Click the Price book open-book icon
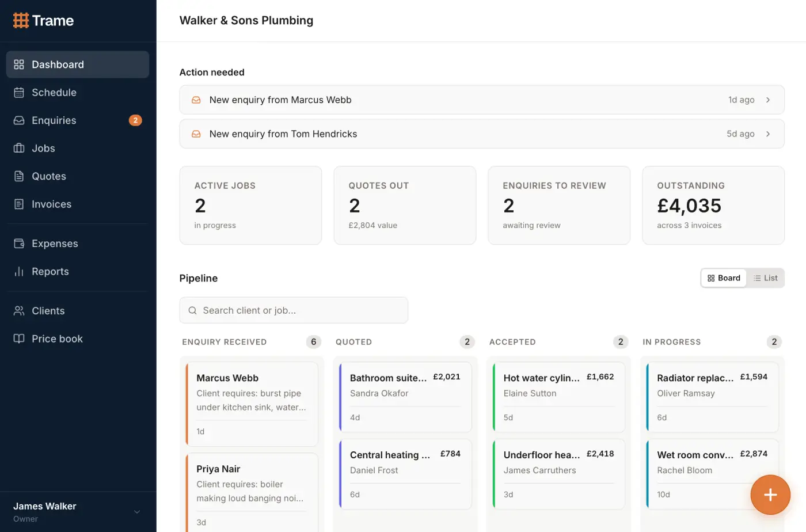The width and height of the screenshot is (806, 532). (x=19, y=339)
